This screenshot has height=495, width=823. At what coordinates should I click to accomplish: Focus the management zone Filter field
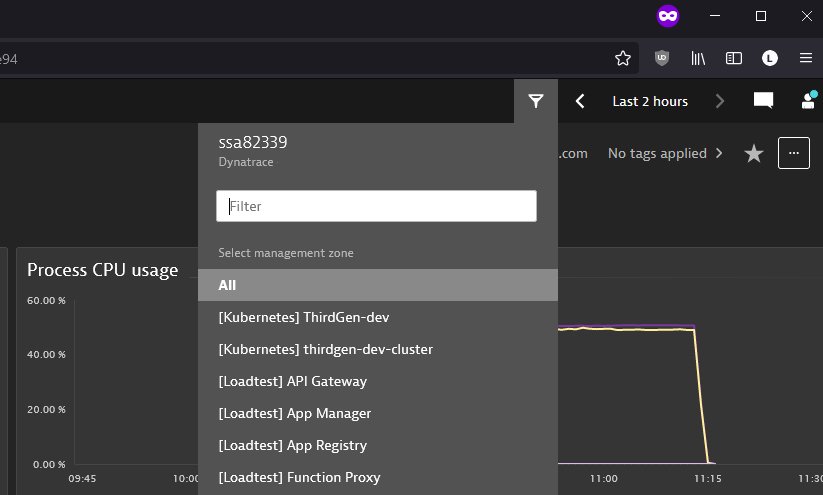376,206
